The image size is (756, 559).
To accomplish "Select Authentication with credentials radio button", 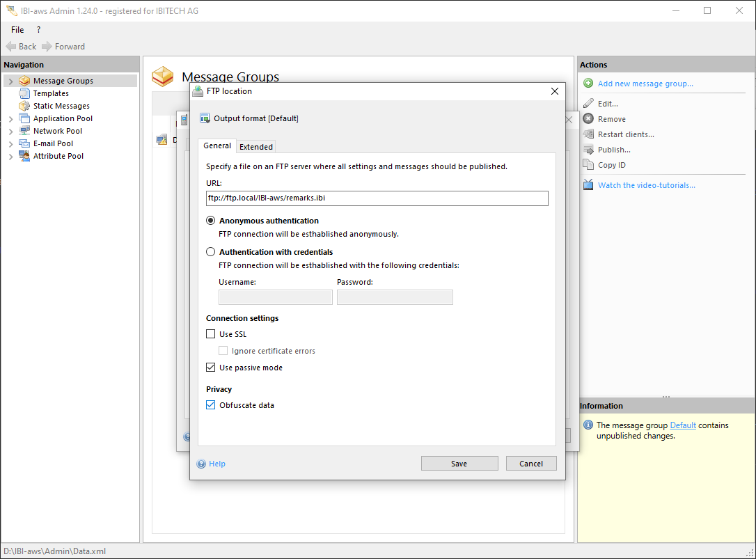I will [211, 252].
